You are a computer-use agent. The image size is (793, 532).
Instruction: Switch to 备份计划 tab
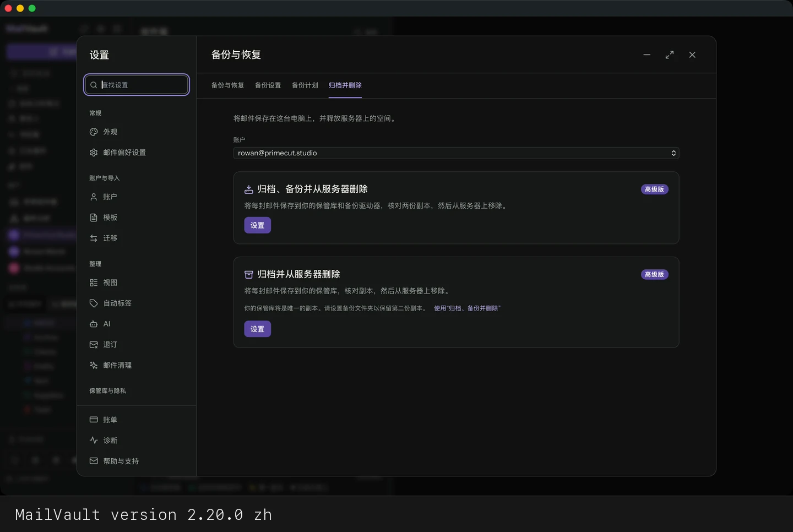click(305, 85)
